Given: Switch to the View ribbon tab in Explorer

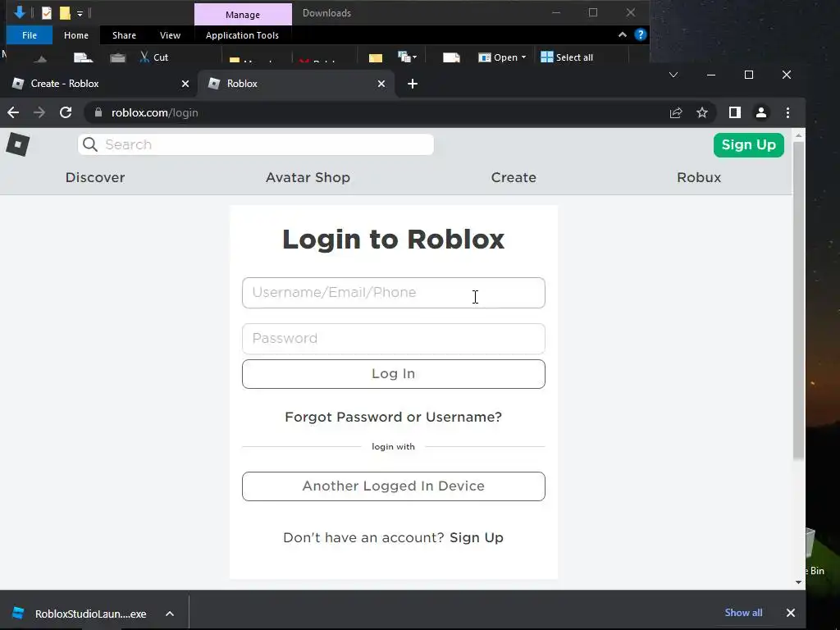Looking at the screenshot, I should (x=171, y=35).
